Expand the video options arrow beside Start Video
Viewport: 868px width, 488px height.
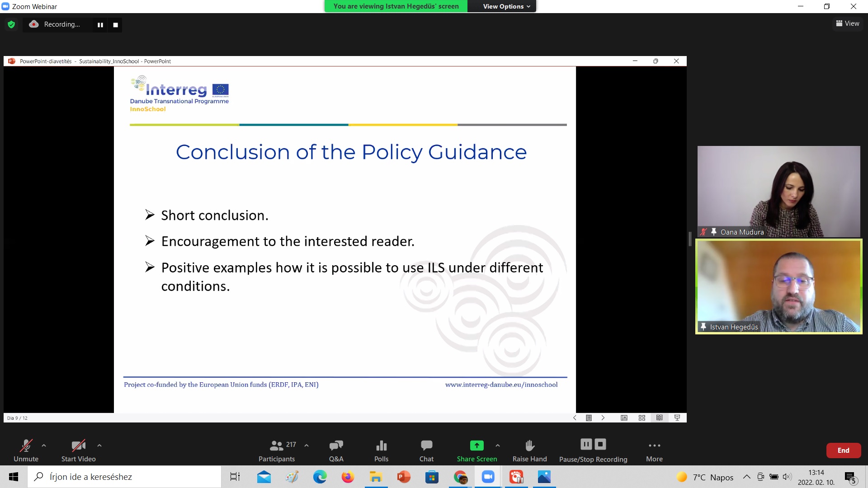pyautogui.click(x=99, y=446)
